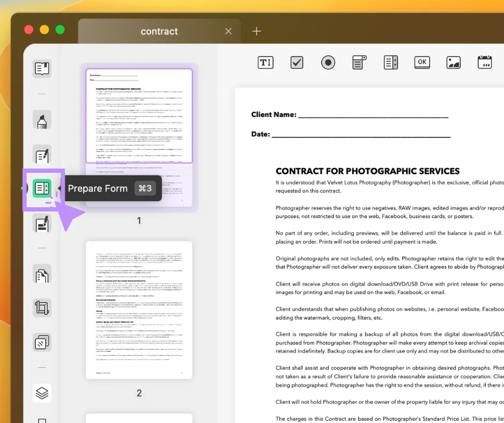Add a Checkbox form field
504x423 pixels.
(x=297, y=62)
